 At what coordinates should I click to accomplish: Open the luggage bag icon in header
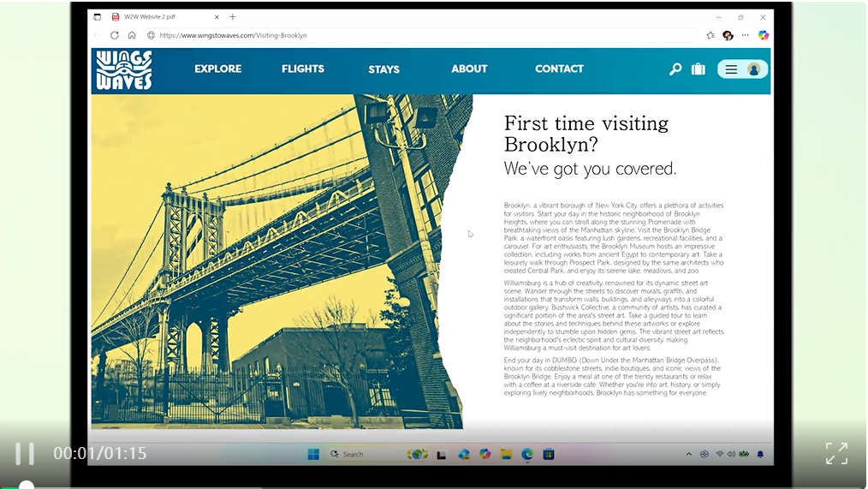(698, 69)
